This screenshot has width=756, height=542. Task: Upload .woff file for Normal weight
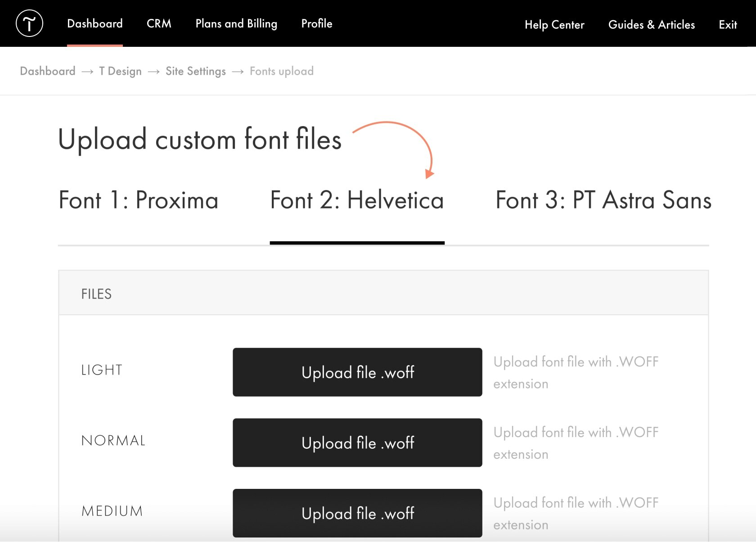pyautogui.click(x=357, y=443)
